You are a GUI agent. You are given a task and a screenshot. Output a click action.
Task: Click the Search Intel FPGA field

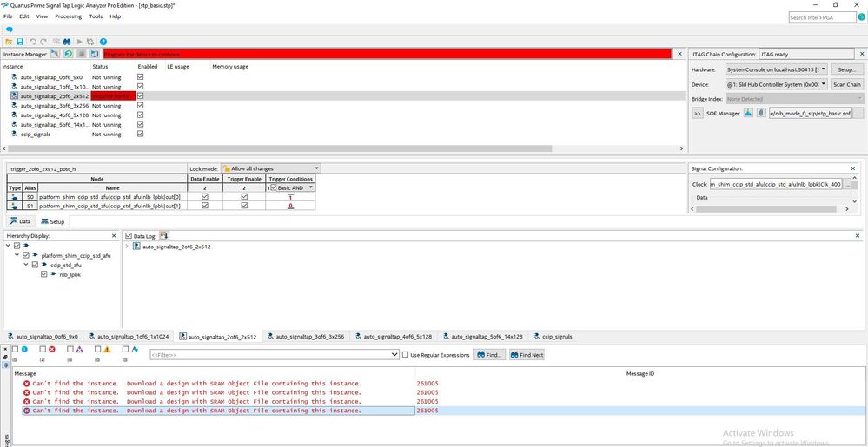click(823, 17)
